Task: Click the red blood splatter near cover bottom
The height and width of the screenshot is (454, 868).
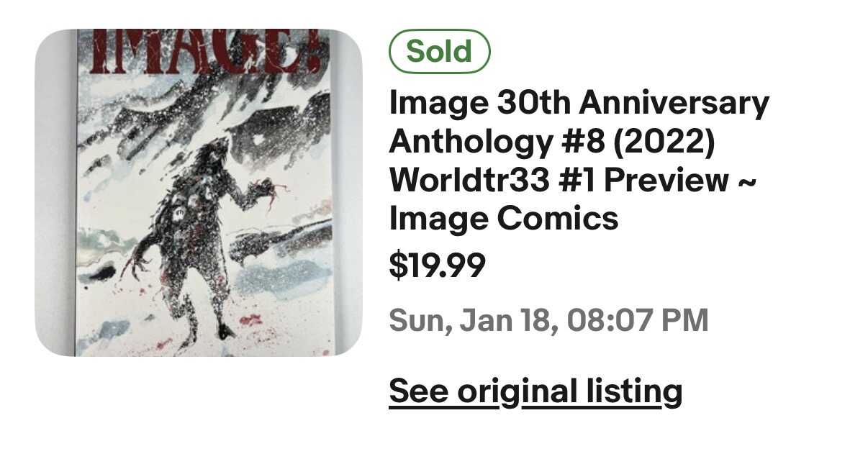Action: click(x=250, y=319)
